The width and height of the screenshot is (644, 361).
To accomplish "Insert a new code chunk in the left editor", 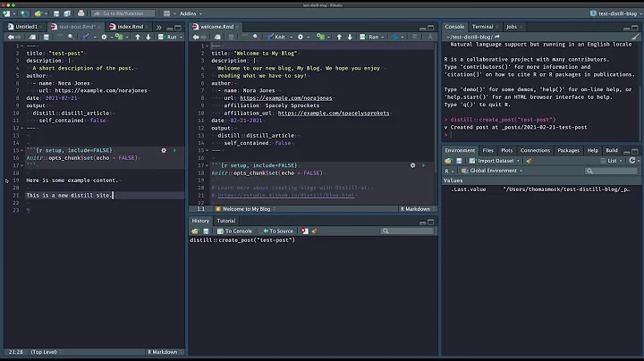I will (x=119, y=37).
